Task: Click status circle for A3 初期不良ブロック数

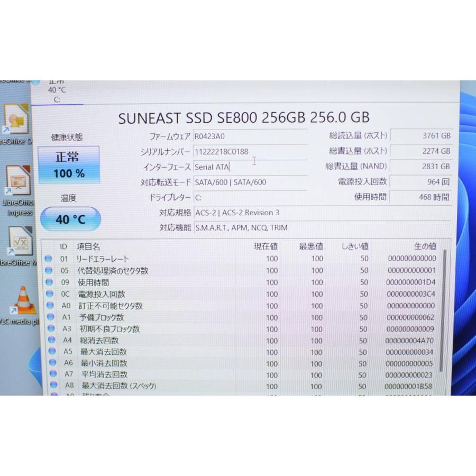Action: coord(51,328)
